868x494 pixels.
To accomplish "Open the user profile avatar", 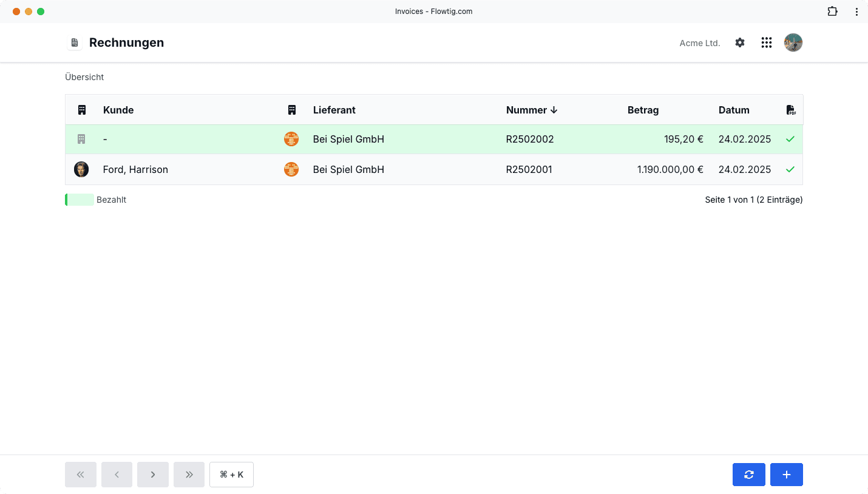I will pyautogui.click(x=793, y=42).
